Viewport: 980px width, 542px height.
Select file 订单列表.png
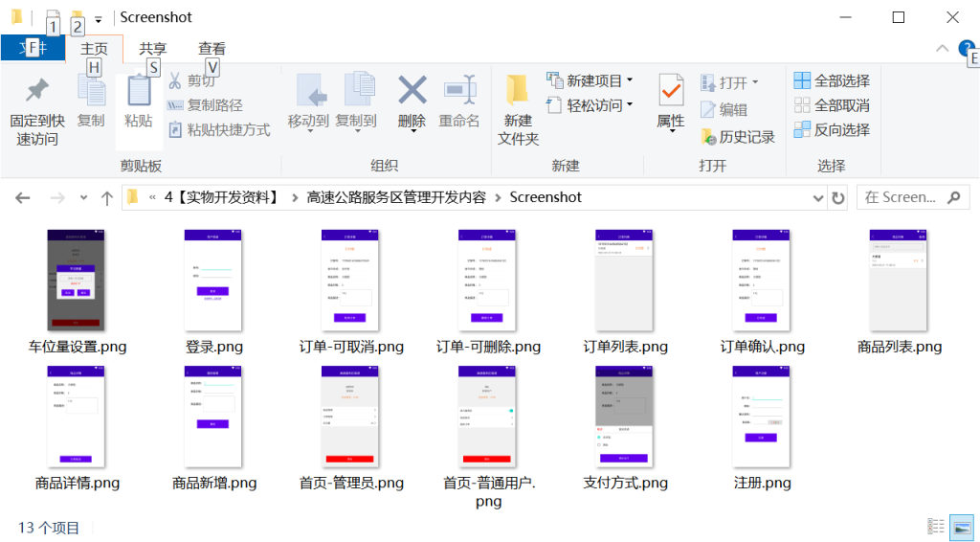625,292
